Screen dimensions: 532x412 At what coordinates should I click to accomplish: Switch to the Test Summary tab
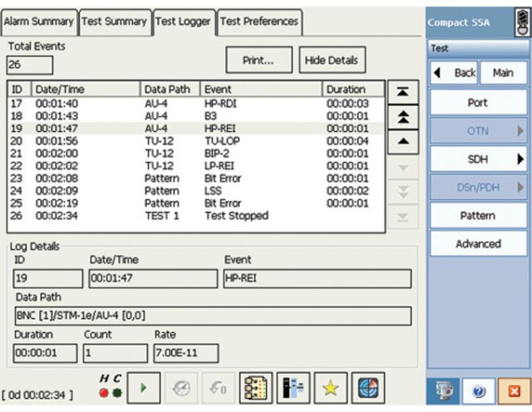(x=113, y=20)
